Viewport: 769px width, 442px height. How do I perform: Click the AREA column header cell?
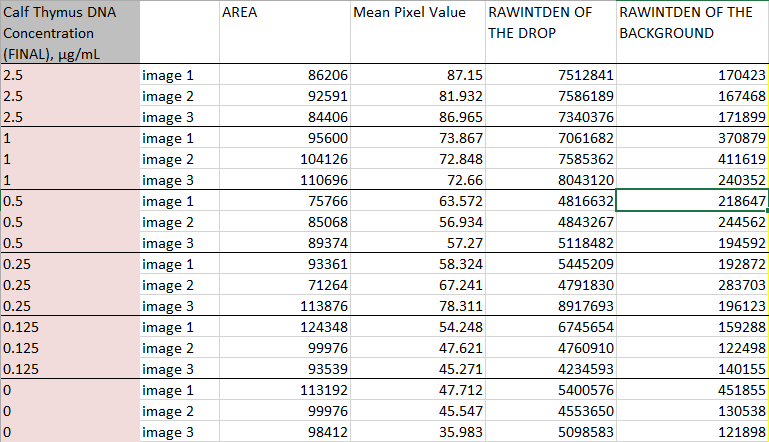coord(282,33)
